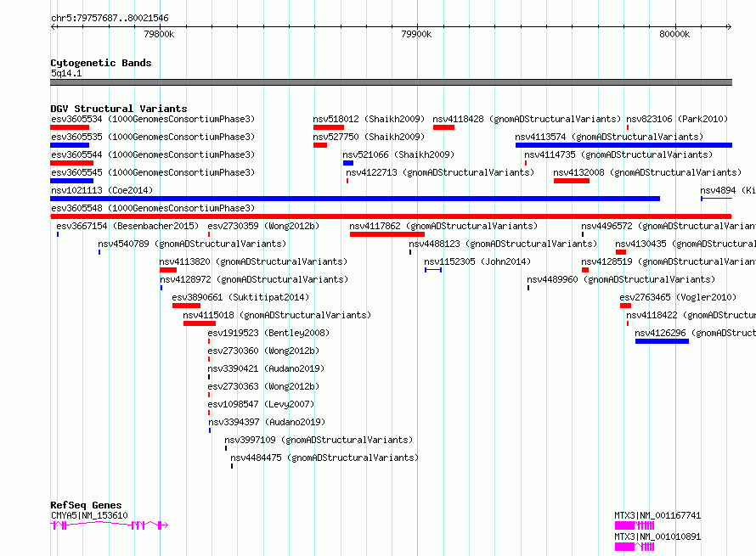The image size is (756, 556).
Task: Select the esv3605535 variant label
Action: pos(153,137)
